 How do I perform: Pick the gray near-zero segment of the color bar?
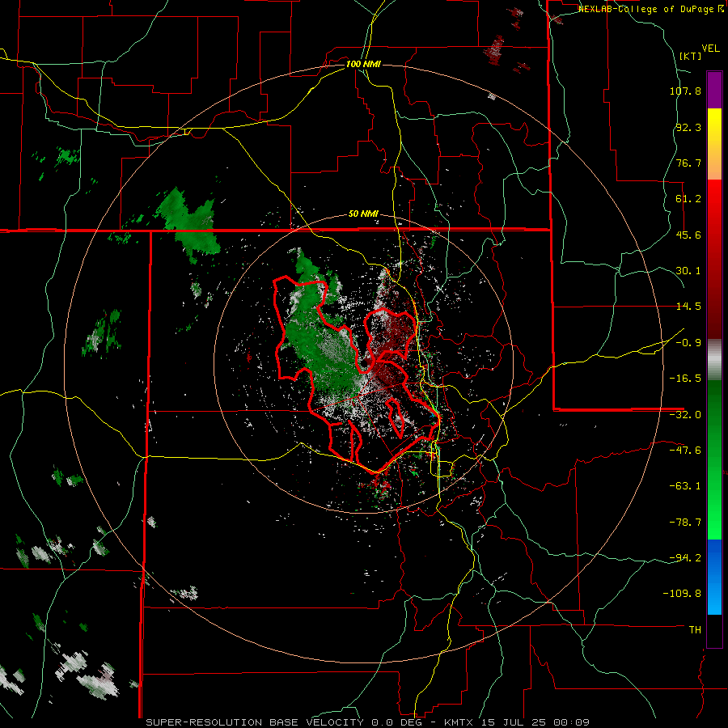click(714, 360)
